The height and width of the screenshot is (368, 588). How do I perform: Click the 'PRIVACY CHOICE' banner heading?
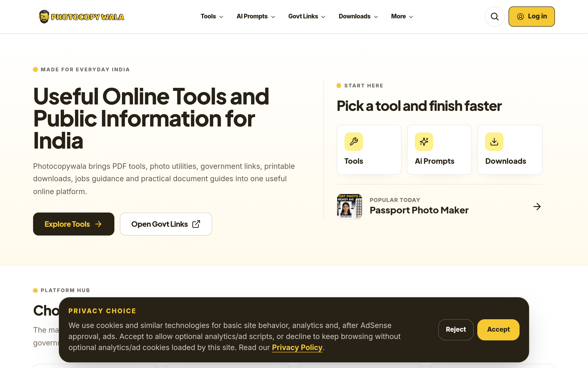point(102,311)
